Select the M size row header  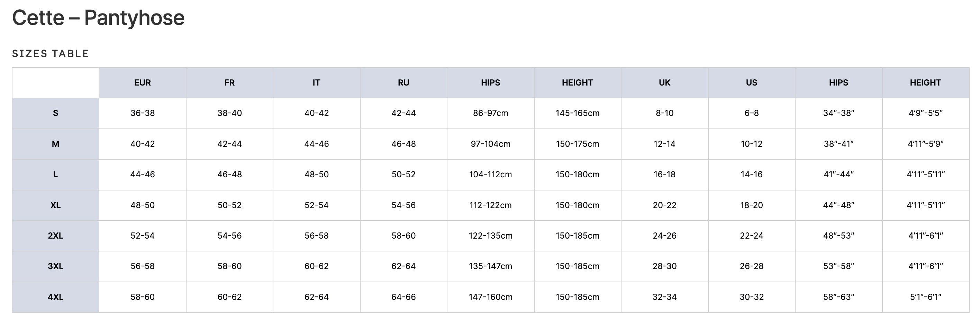(56, 144)
